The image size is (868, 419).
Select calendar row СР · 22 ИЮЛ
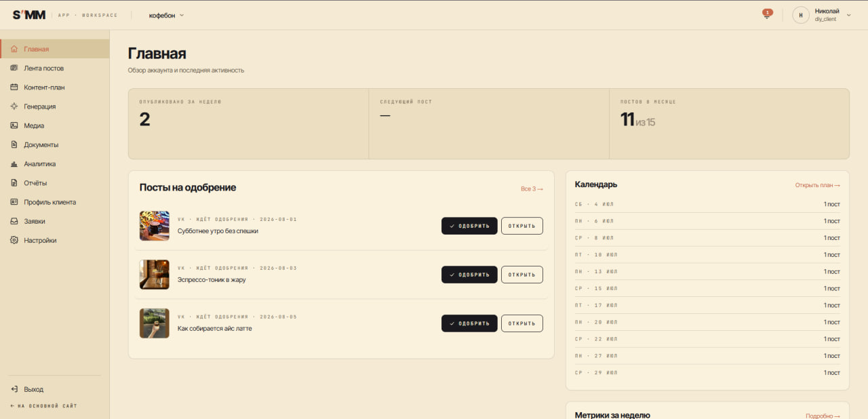[x=707, y=339]
